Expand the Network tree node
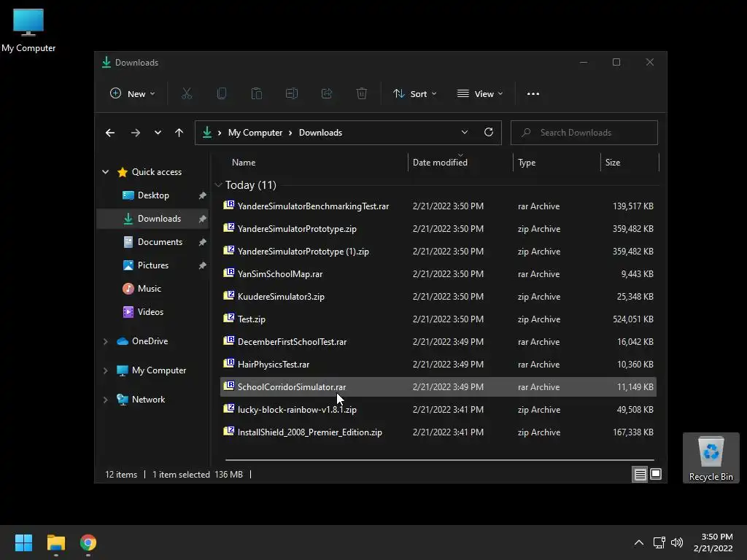Screen dimensions: 747x560 tap(105, 400)
